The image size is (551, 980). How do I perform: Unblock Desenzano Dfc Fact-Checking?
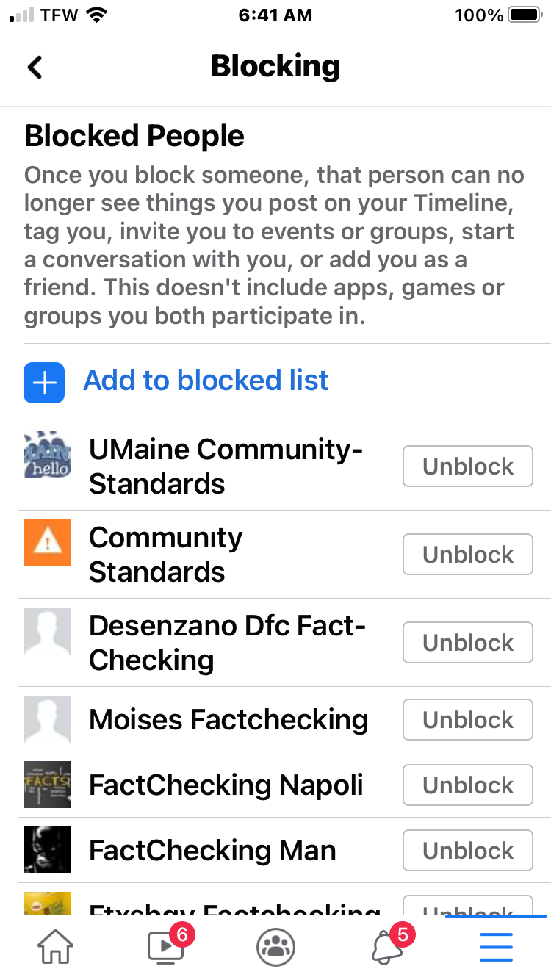pos(468,643)
